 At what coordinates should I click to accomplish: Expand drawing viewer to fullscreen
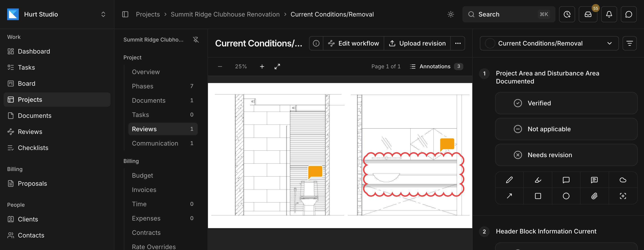277,66
